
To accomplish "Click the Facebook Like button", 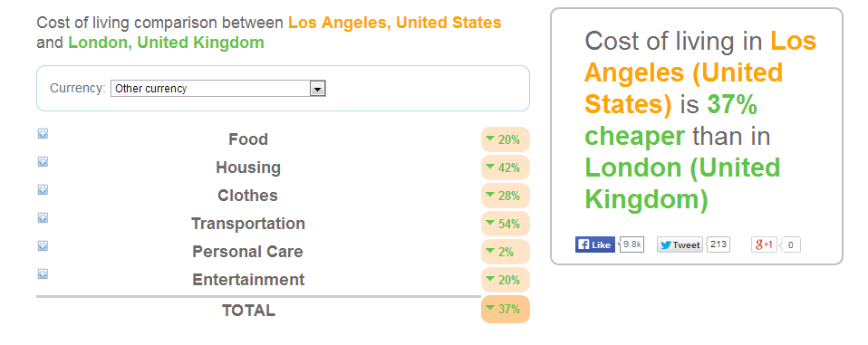I will click(595, 244).
